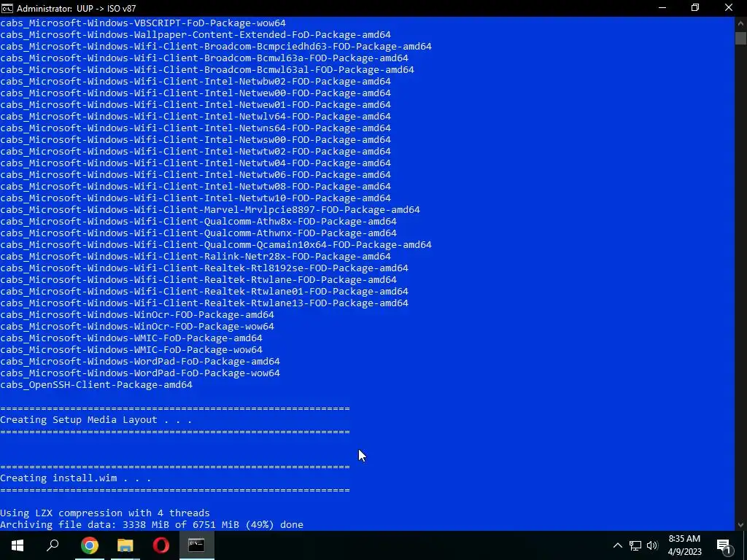The image size is (747, 560).
Task: Click the Intel-Netwbw02 package line
Action: pyautogui.click(x=196, y=82)
